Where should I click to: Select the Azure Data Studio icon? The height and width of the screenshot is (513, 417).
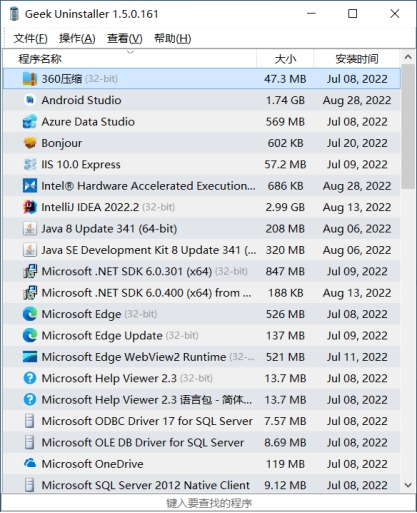(30, 122)
